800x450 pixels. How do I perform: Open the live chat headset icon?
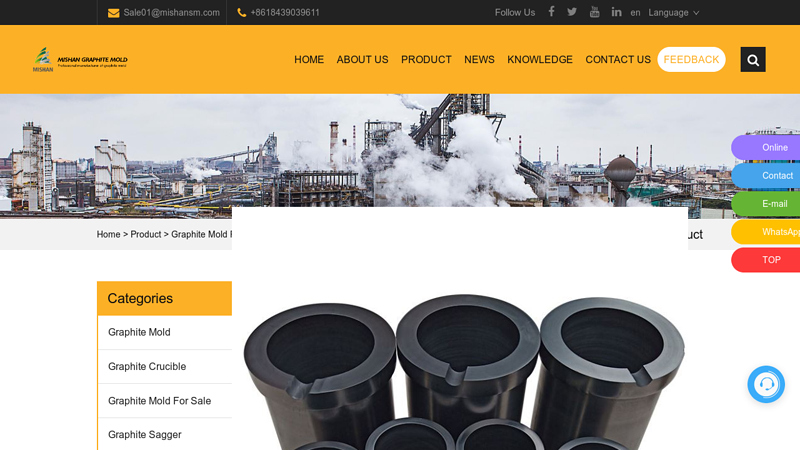(766, 384)
